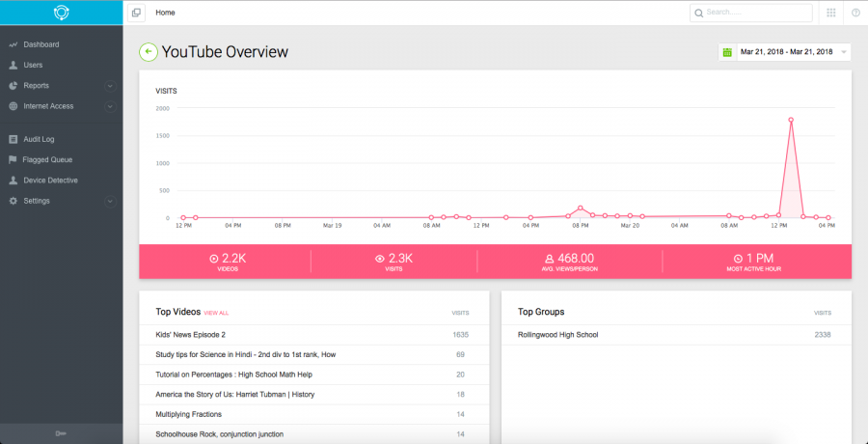Click the play icon in Videos stat
This screenshot has width=868, height=444.
pos(214,259)
